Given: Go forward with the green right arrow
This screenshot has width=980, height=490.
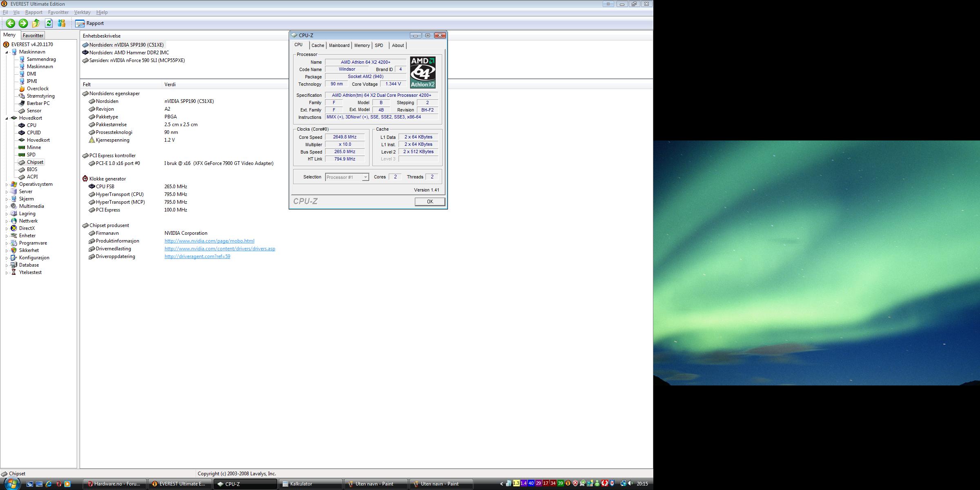Looking at the screenshot, I should pos(23,23).
